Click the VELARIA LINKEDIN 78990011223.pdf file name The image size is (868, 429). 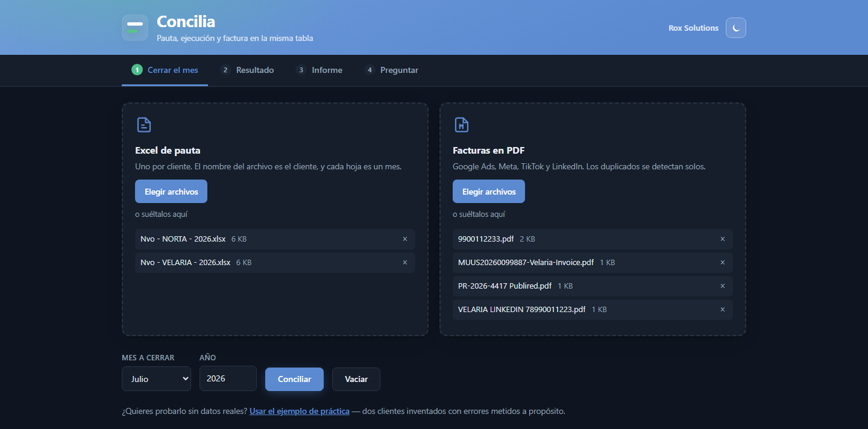[522, 310]
